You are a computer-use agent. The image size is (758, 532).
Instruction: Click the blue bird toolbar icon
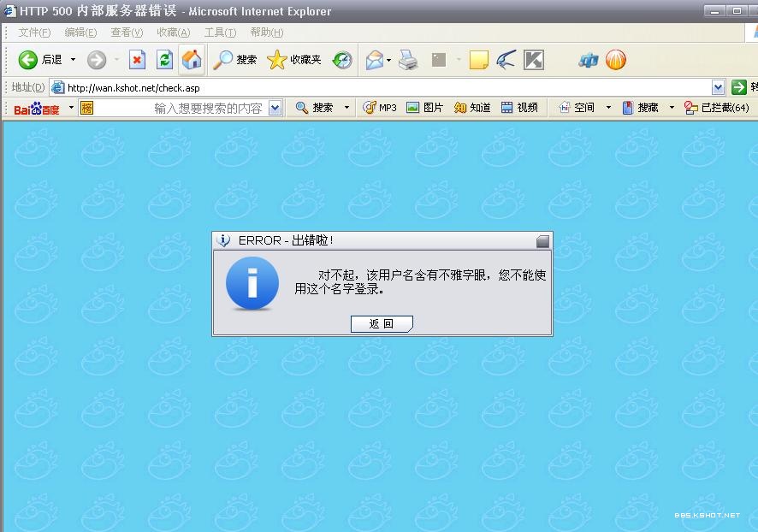point(506,60)
